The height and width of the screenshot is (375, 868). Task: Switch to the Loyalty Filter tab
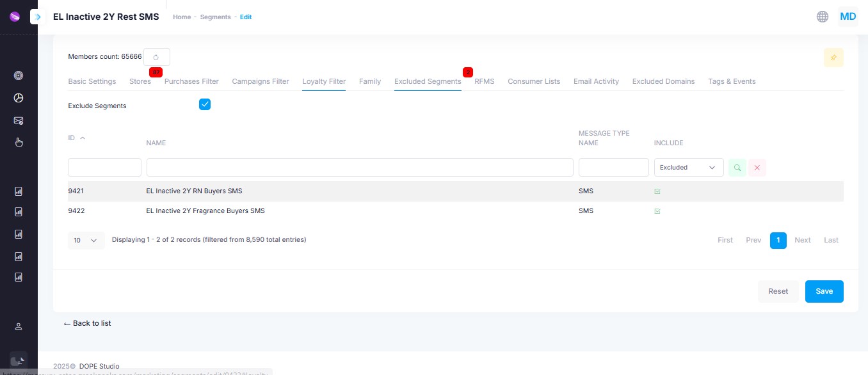coord(324,81)
